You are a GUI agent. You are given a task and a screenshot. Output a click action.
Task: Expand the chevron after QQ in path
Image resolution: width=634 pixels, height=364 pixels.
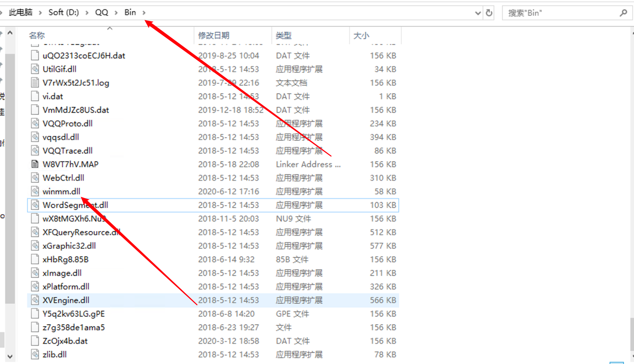point(116,13)
